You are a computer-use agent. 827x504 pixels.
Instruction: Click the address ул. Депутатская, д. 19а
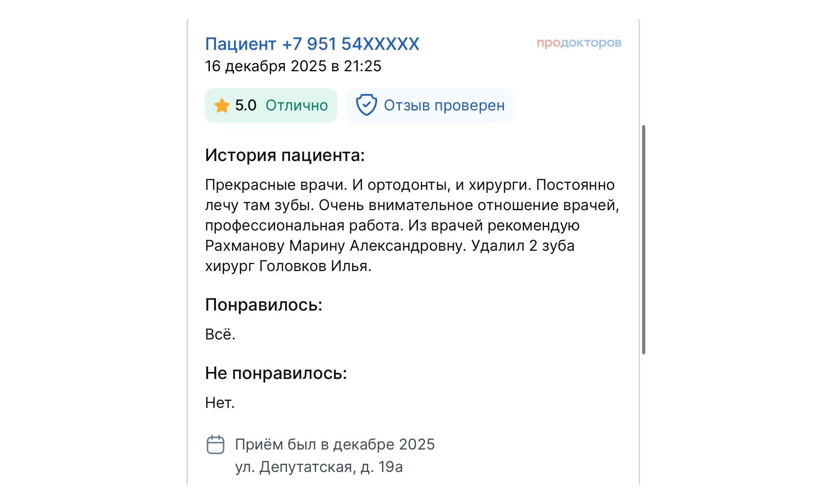tap(319, 467)
